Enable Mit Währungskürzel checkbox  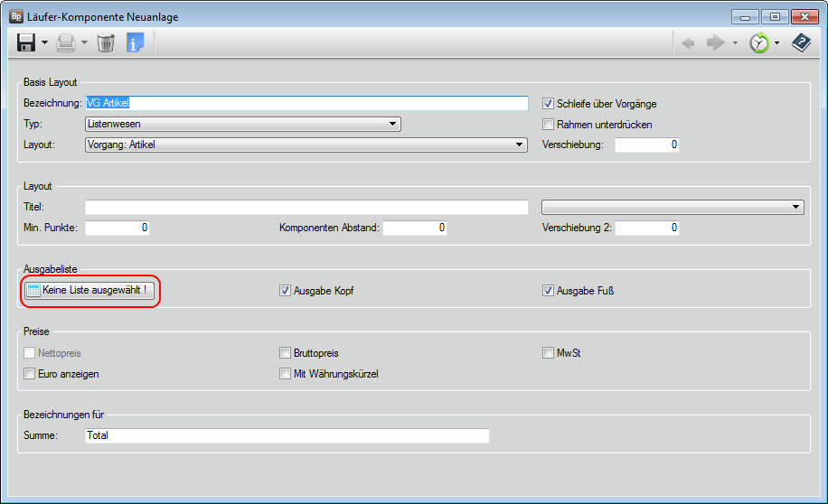(x=285, y=374)
